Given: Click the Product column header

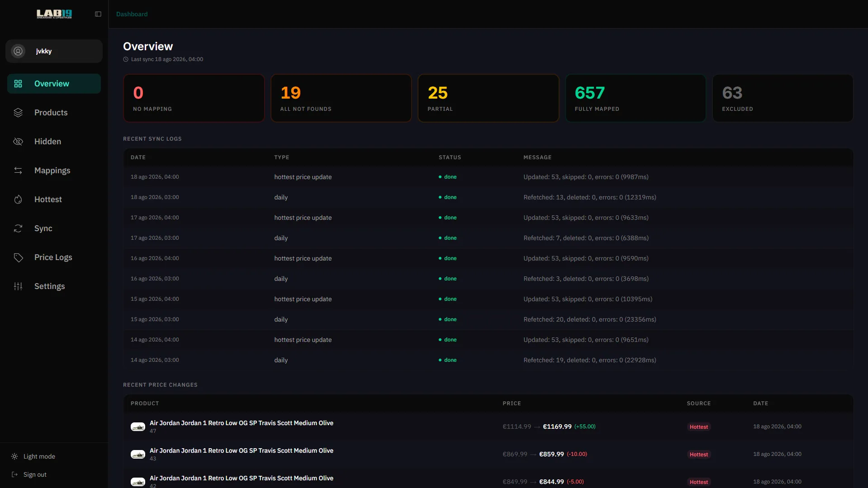Looking at the screenshot, I should [x=145, y=403].
